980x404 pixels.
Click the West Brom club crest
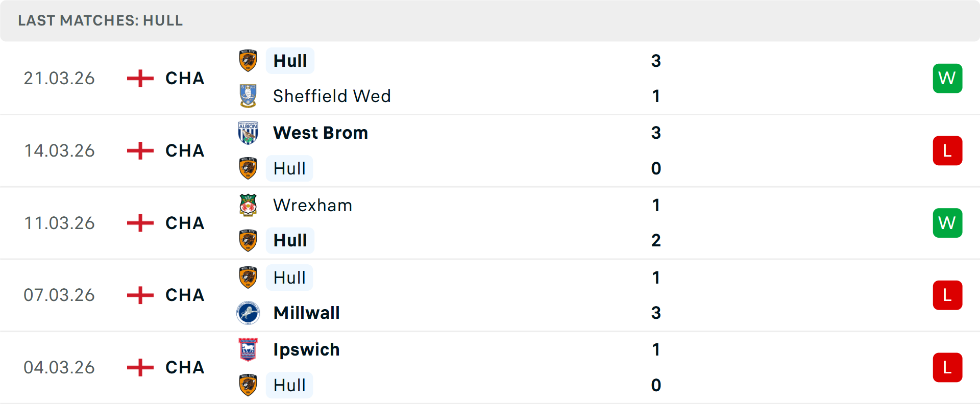click(x=248, y=132)
